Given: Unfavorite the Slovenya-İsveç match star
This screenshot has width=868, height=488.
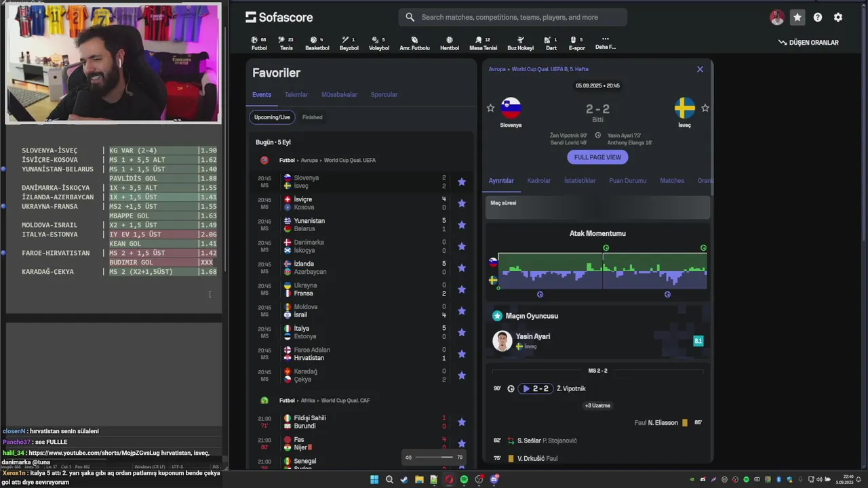Looking at the screenshot, I should point(462,182).
